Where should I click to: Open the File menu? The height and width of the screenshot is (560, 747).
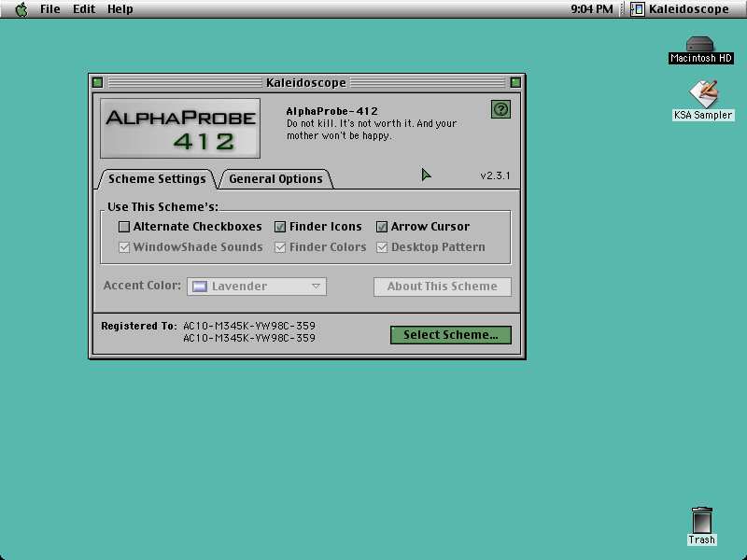(x=50, y=9)
